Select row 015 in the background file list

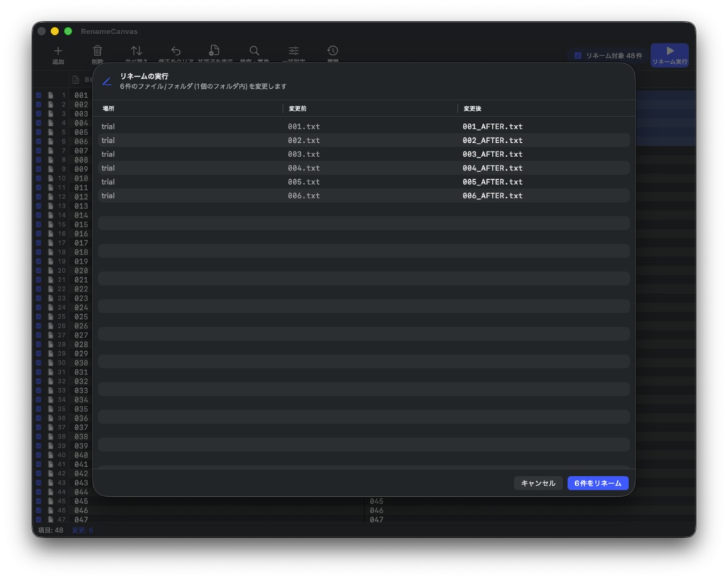click(x=81, y=225)
